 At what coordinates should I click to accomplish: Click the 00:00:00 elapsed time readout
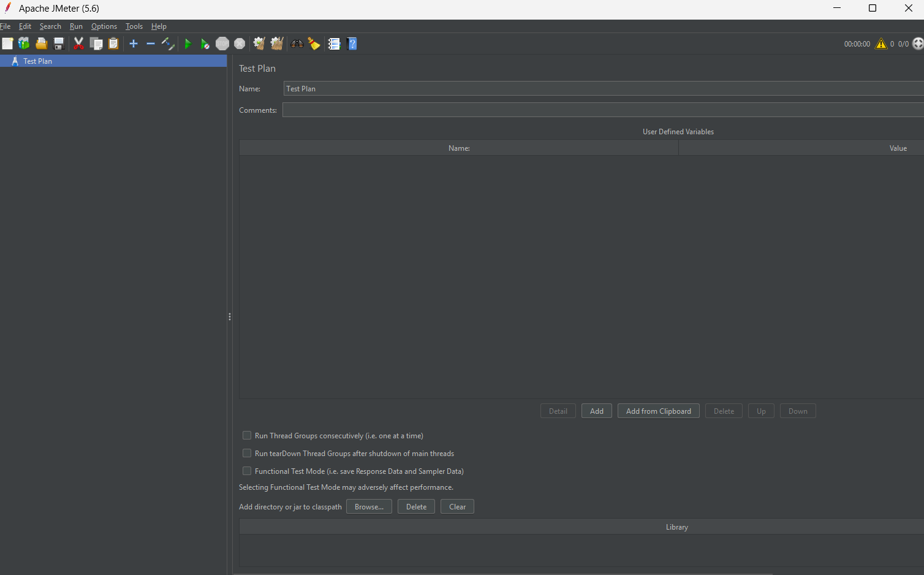857,44
